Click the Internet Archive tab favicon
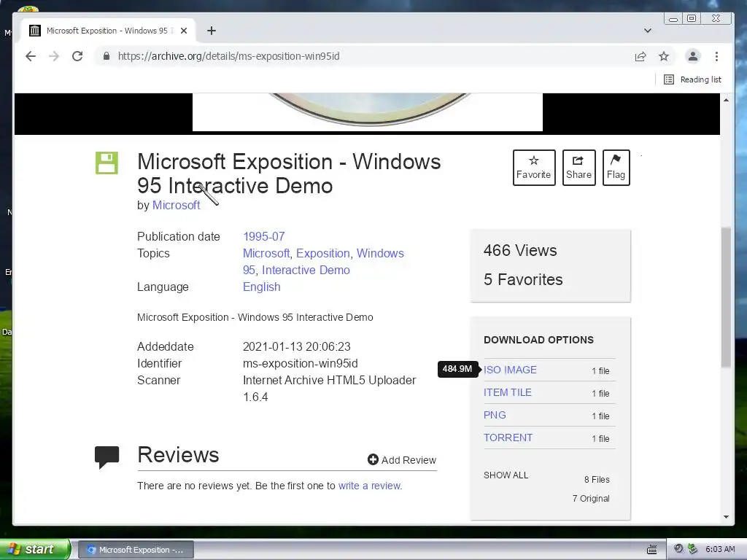 (x=35, y=31)
